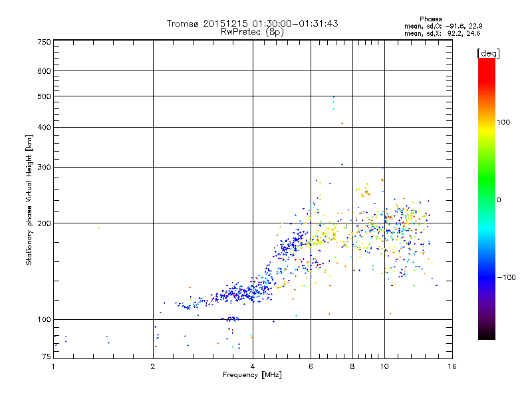Click the 'RwPretec (8p)' subtitle
The height and width of the screenshot is (399, 532).
click(252, 32)
